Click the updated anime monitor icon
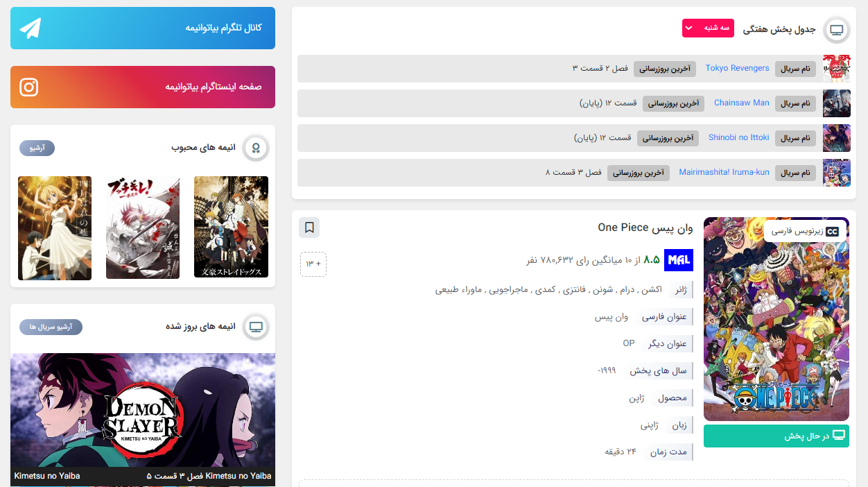The height and width of the screenshot is (487, 868). 256,327
